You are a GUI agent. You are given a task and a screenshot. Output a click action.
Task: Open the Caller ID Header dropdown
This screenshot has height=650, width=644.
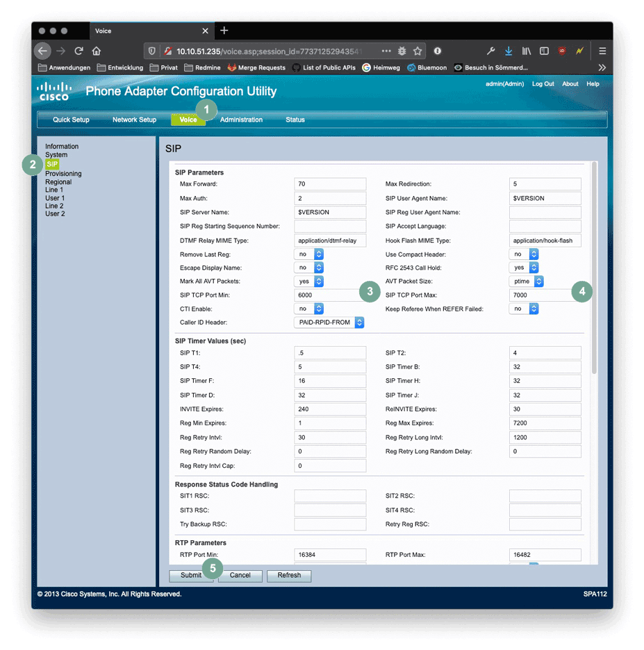(x=329, y=322)
